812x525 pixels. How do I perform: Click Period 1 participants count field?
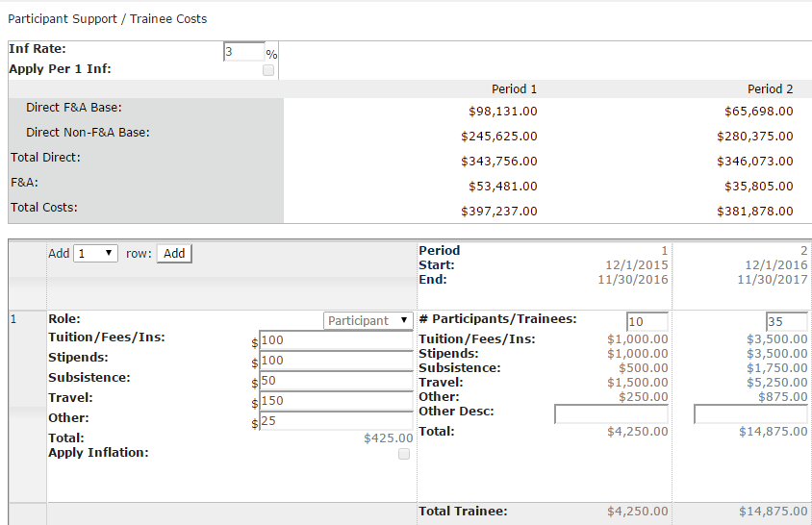pos(647,321)
